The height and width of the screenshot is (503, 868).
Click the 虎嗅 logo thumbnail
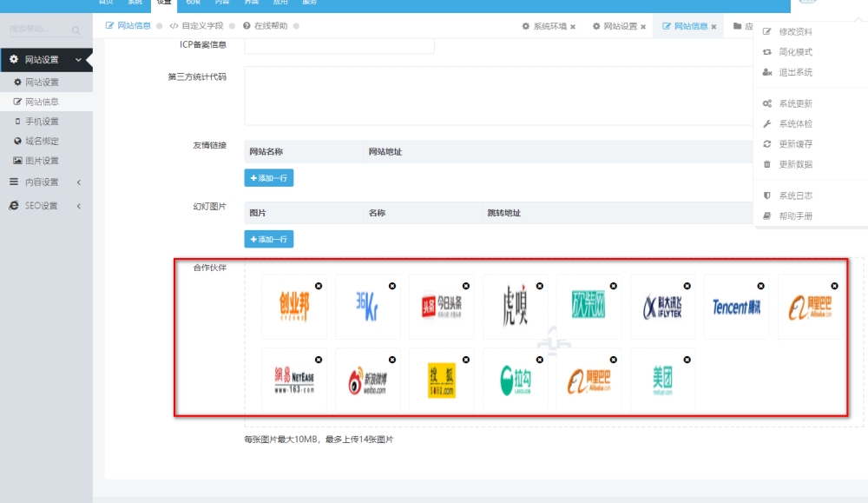click(515, 307)
